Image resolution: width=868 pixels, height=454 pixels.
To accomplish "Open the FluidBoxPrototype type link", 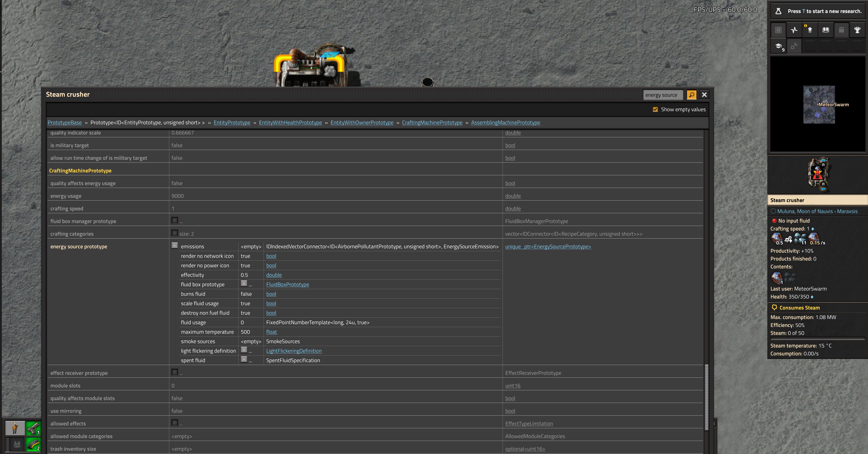I will pos(288,284).
